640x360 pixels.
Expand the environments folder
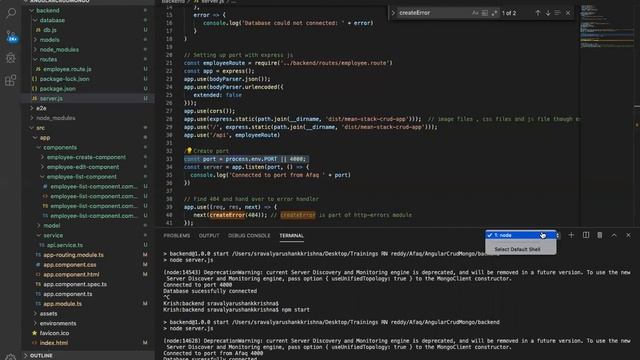pos(58,323)
